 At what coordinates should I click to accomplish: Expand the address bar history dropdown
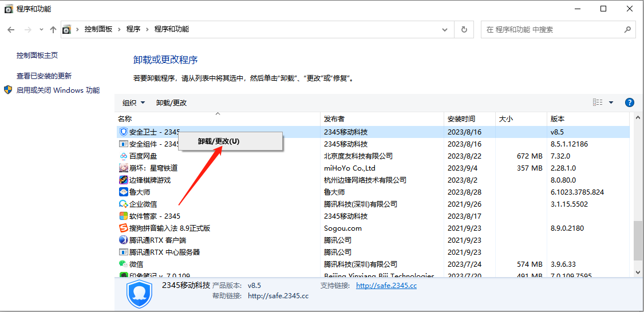point(444,30)
